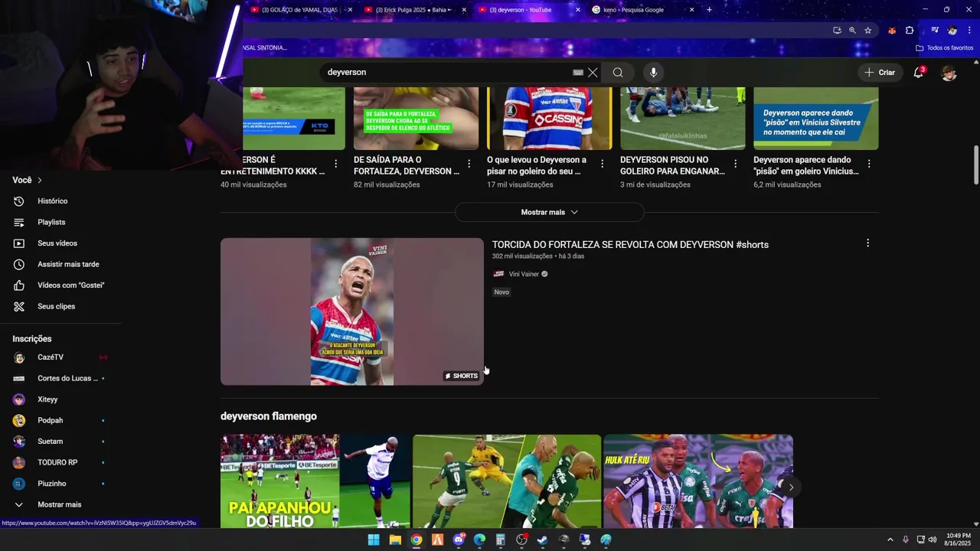The image size is (980, 551).
Task: Click the deyverson search input field
Action: [x=448, y=73]
